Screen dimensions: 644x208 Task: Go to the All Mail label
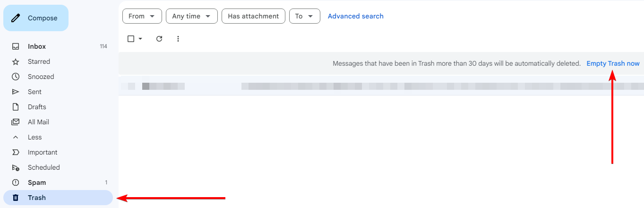[38, 122]
